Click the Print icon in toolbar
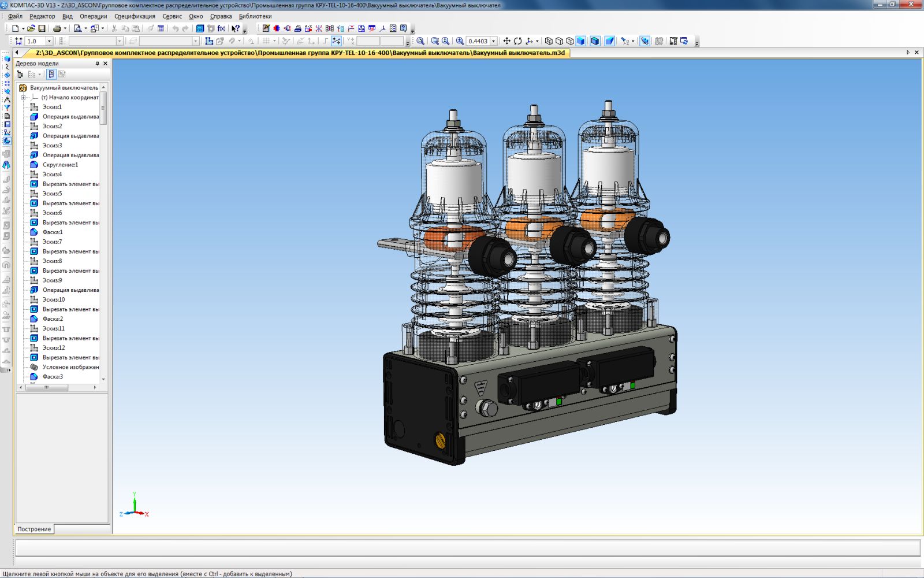924x578 pixels. click(x=57, y=28)
